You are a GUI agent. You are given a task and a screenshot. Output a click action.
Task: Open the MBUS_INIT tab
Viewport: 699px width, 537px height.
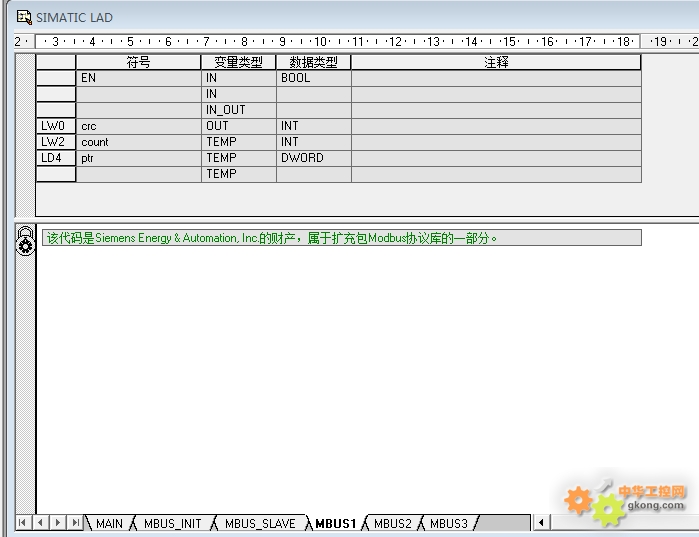coord(173,523)
